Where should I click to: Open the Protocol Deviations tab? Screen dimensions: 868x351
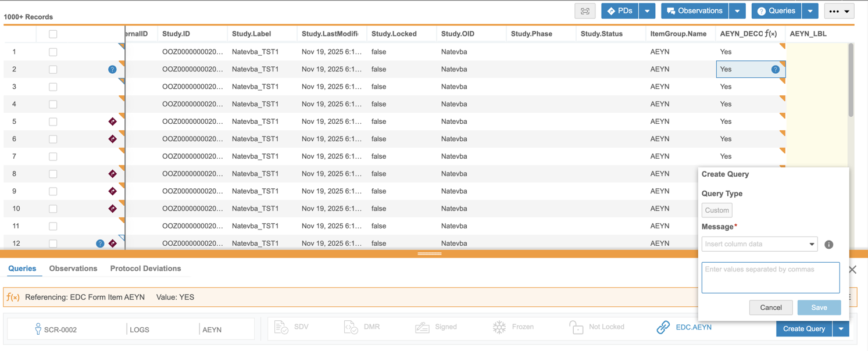(x=145, y=268)
